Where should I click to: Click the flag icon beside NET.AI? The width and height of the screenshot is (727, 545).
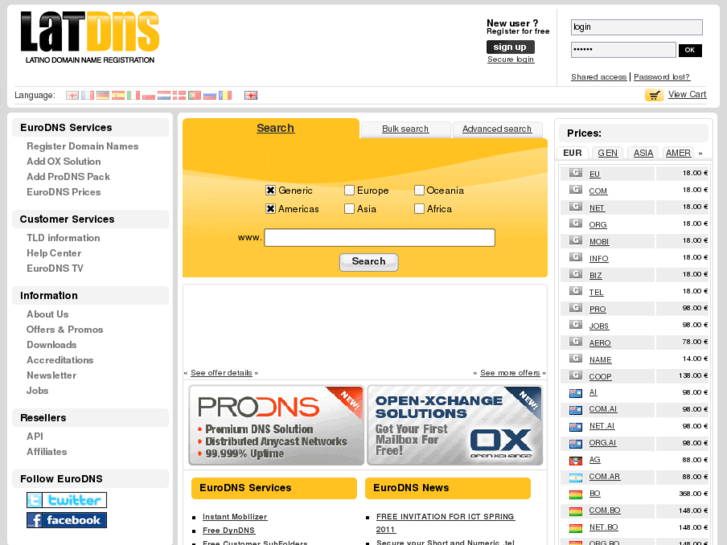[575, 427]
